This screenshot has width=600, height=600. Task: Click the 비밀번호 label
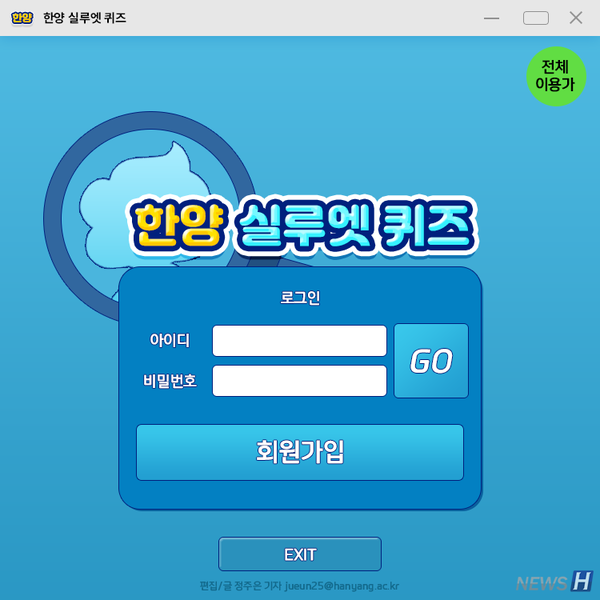pos(170,381)
